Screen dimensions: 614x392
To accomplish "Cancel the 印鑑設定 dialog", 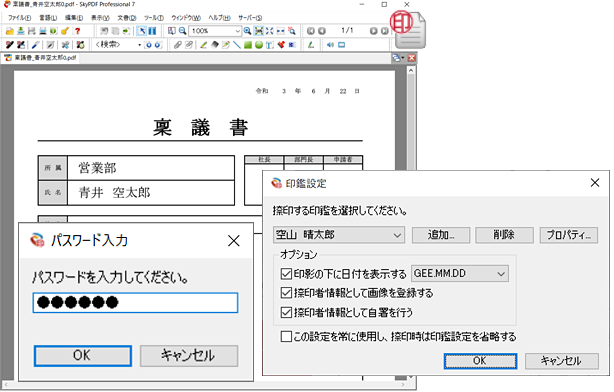I will click(x=562, y=361).
